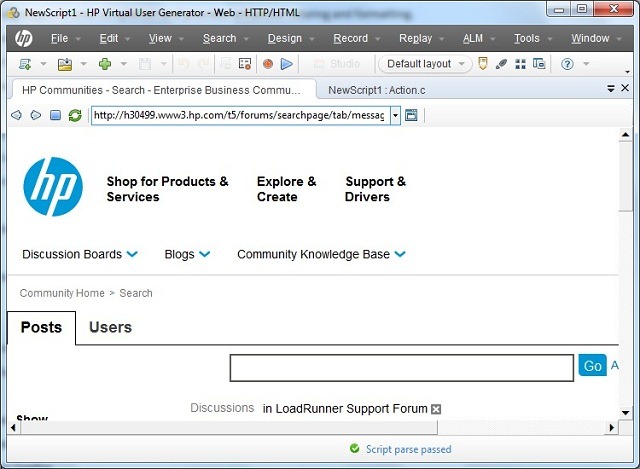The height and width of the screenshot is (469, 640).
Task: Click the Redo arrow icon
Action: click(203, 64)
